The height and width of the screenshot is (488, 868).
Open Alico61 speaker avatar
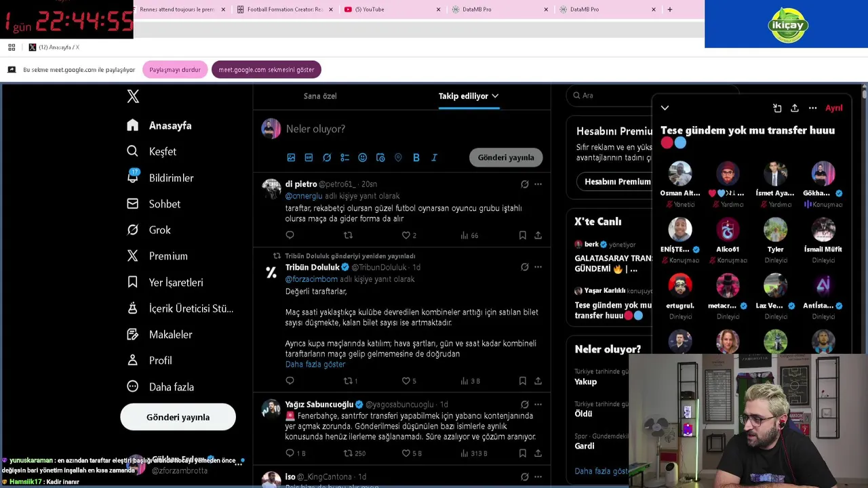coord(728,230)
